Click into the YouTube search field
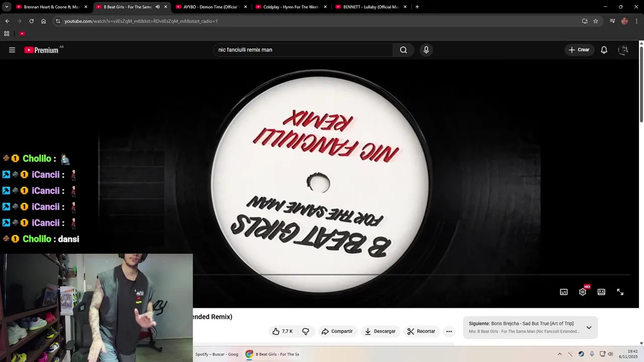This screenshot has height=362, width=644. pos(303,50)
